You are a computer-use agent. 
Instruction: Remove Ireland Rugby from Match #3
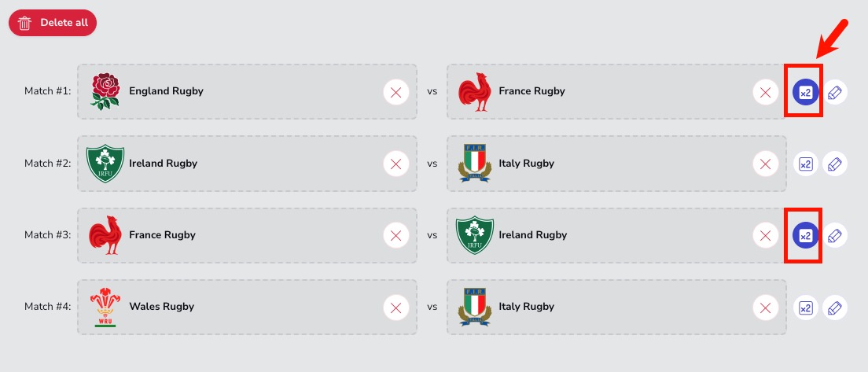766,235
